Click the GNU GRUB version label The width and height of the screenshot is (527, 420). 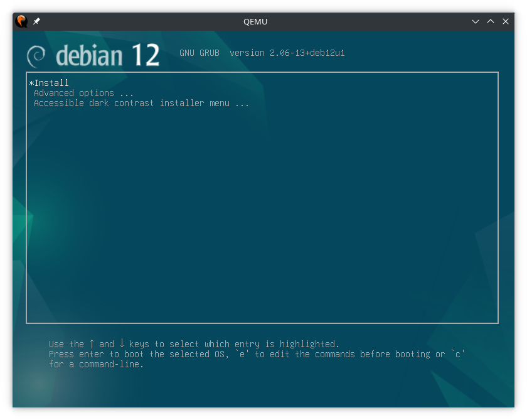(x=262, y=53)
